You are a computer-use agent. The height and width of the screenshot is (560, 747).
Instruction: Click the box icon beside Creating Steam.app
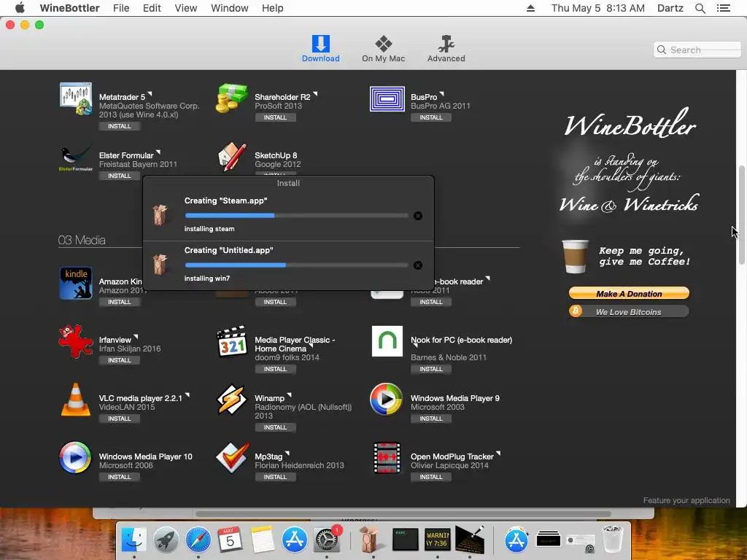pyautogui.click(x=160, y=214)
